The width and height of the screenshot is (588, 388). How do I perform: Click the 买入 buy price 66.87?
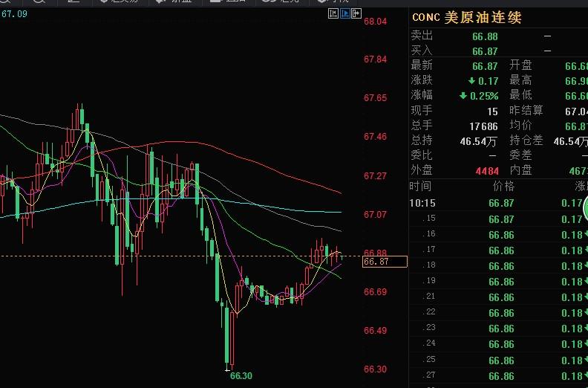point(485,51)
